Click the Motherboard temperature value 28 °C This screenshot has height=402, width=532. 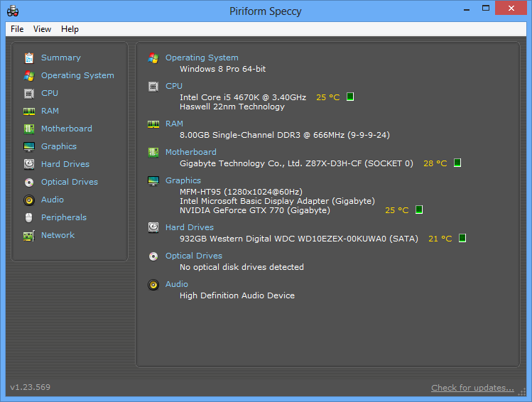[x=435, y=163]
